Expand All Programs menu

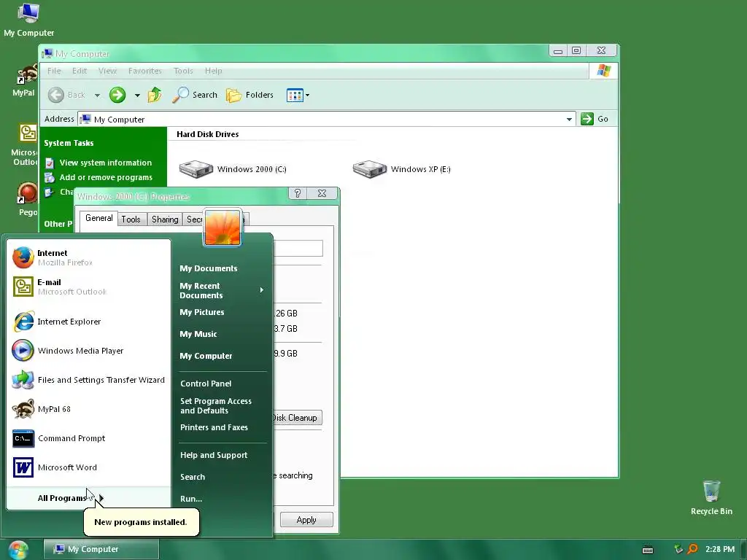point(88,498)
